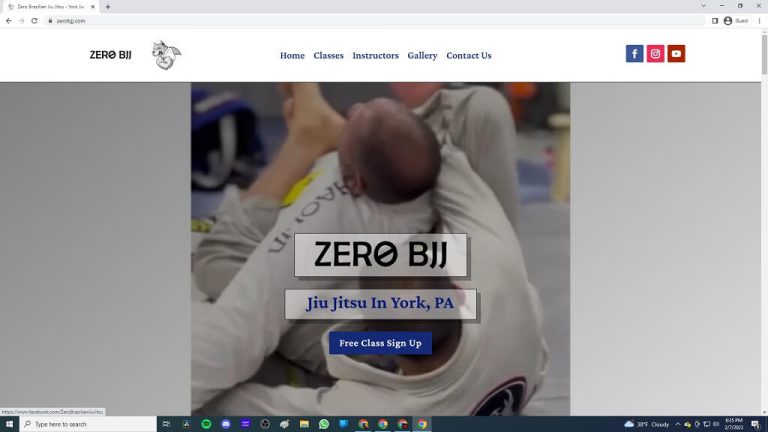The width and height of the screenshot is (768, 432).
Task: Click the taskbar clock and date
Action: [734, 424]
